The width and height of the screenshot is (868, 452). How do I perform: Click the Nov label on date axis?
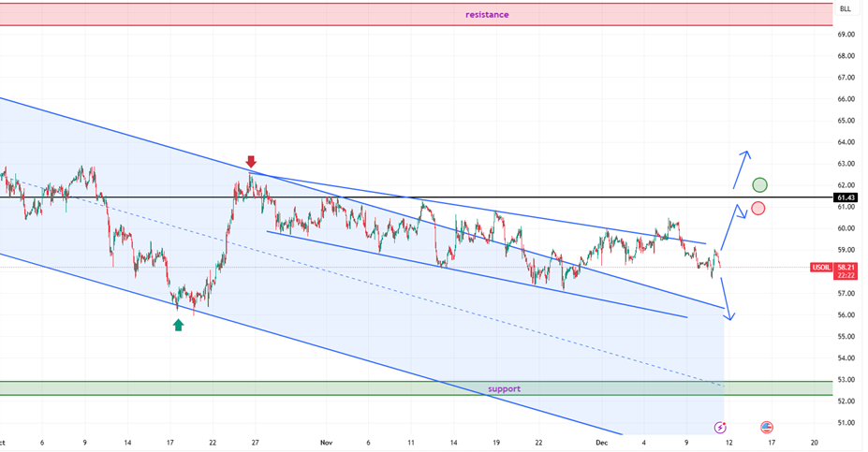pos(326,442)
